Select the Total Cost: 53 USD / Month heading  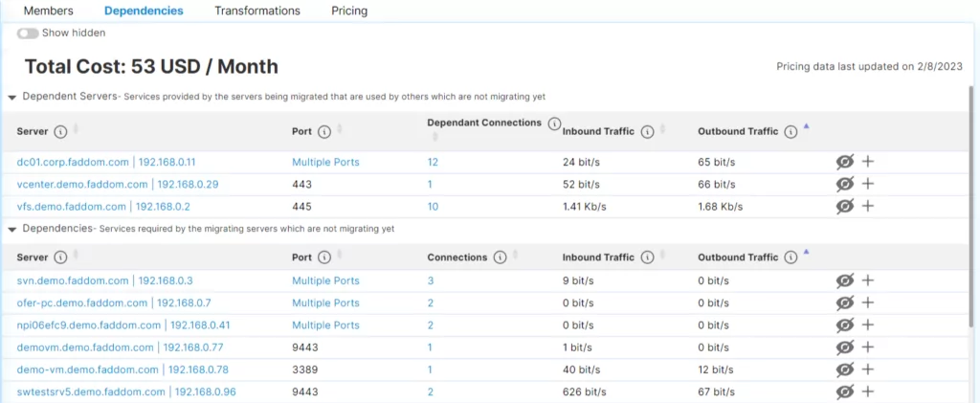(x=151, y=67)
